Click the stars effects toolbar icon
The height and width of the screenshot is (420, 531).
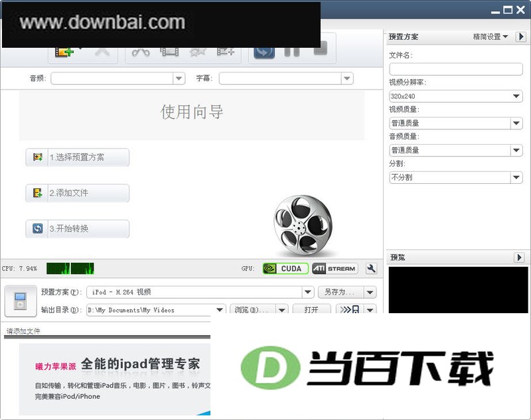[x=198, y=52]
